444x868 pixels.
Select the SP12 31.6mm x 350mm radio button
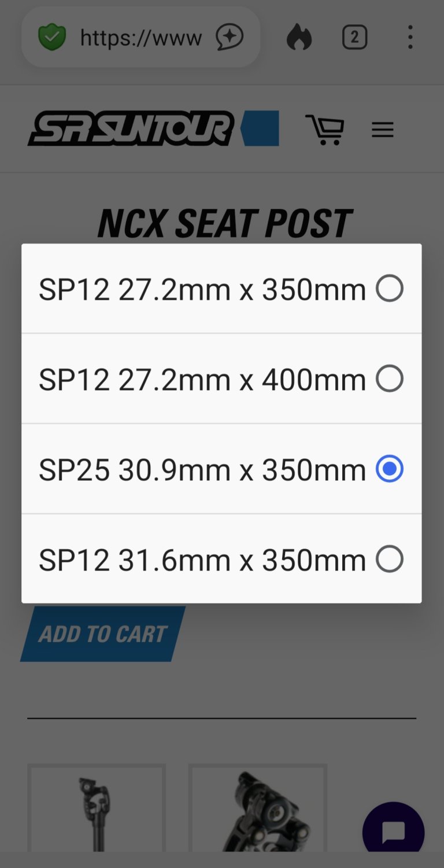pyautogui.click(x=389, y=560)
